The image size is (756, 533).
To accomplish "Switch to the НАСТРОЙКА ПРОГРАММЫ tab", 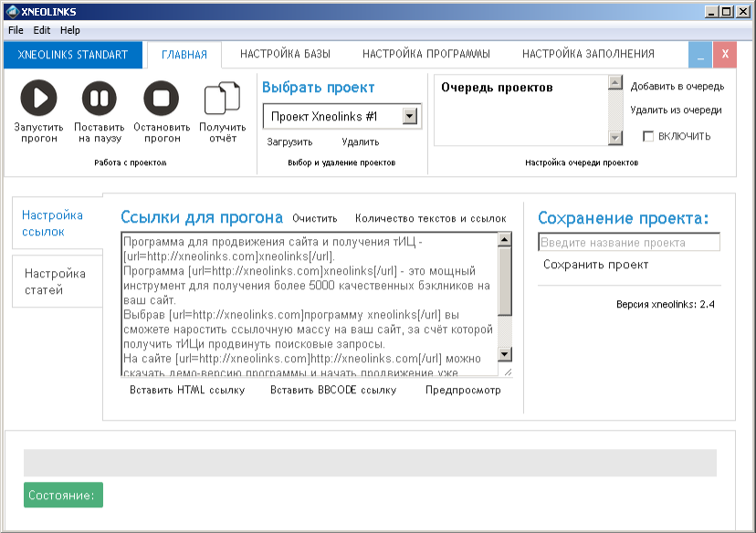I will pos(426,54).
